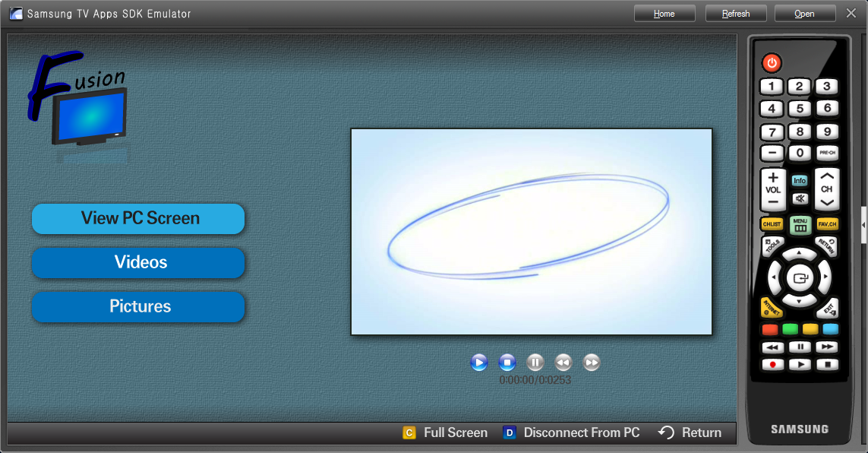
Task: Click the Info button on the remote
Action: pos(800,181)
